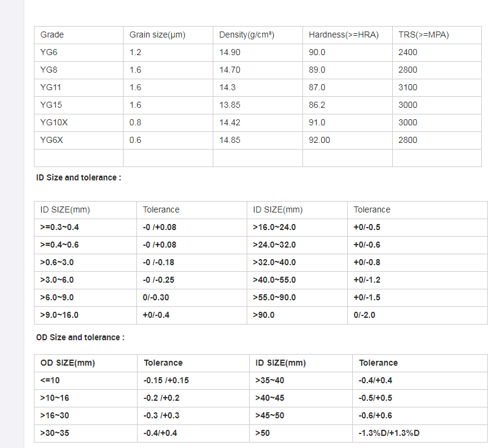Select the <=10 OD size cell
Image resolution: width=500 pixels, height=448 pixels.
[x=85, y=380]
